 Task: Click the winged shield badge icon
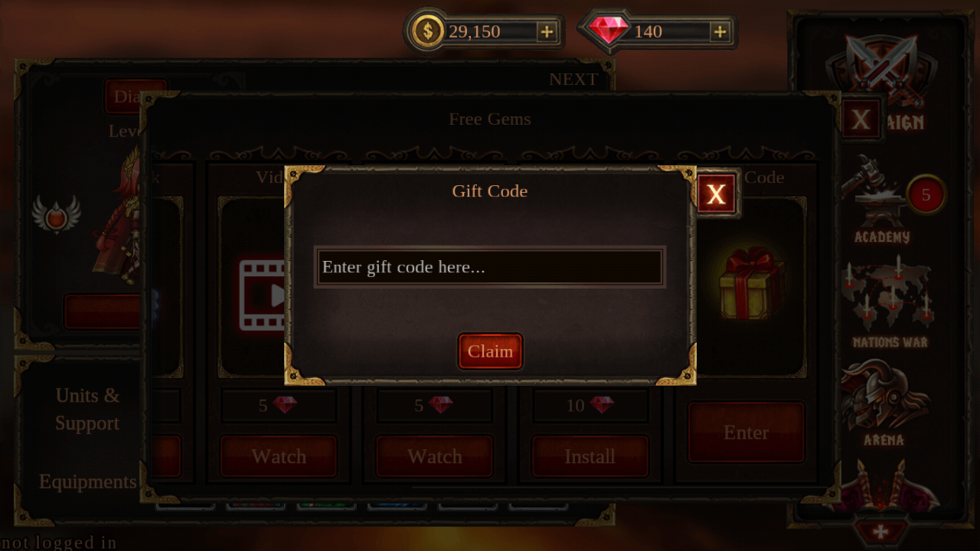[56, 214]
